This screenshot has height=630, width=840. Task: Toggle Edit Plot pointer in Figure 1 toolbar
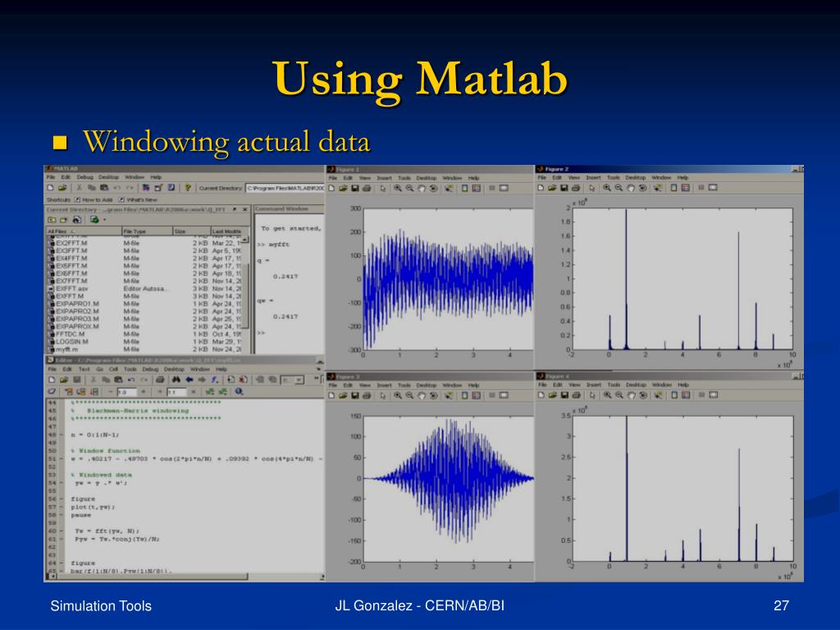382,188
